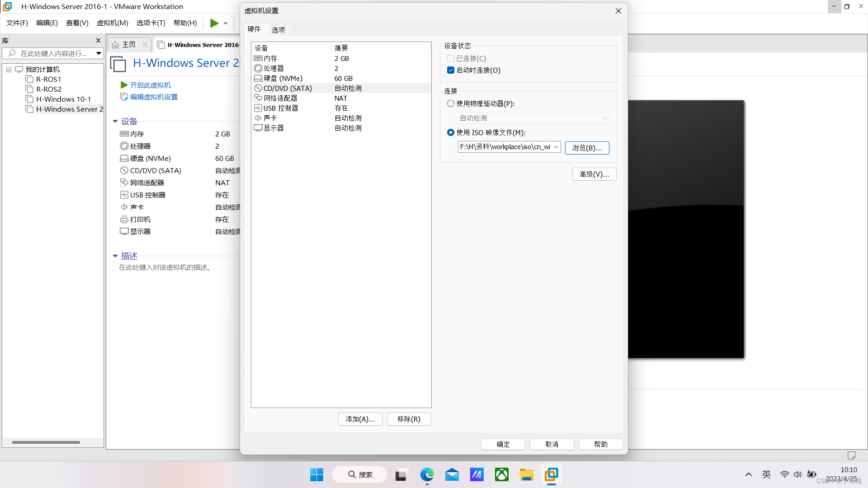The width and height of the screenshot is (868, 488).
Task: Open the 选项卡(T) menu
Action: pyautogui.click(x=151, y=23)
